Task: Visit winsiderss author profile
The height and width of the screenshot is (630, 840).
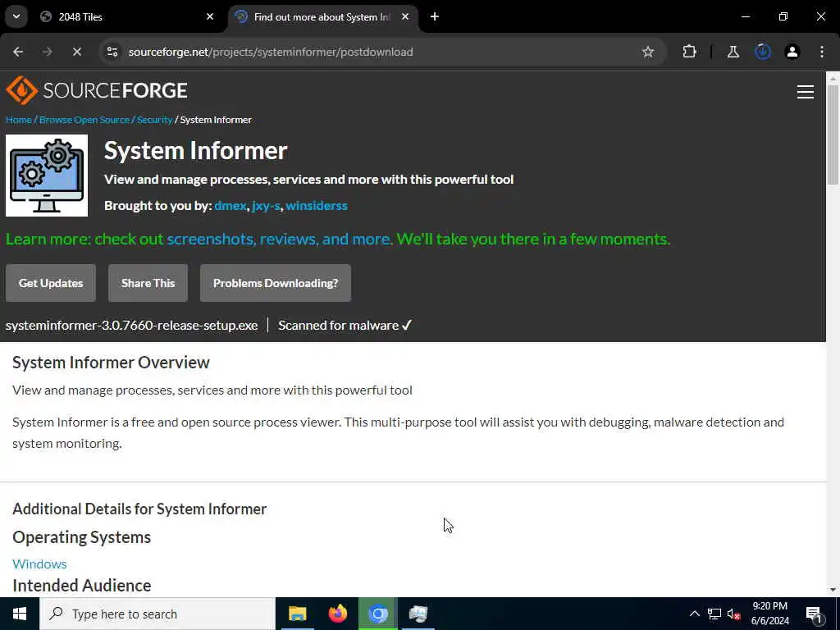Action: tap(317, 206)
